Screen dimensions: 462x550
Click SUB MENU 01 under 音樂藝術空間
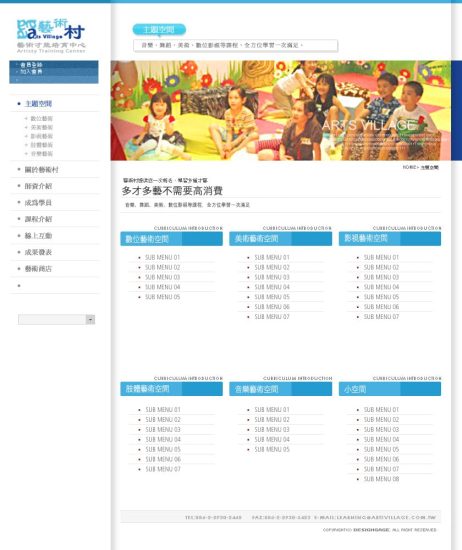(272, 410)
